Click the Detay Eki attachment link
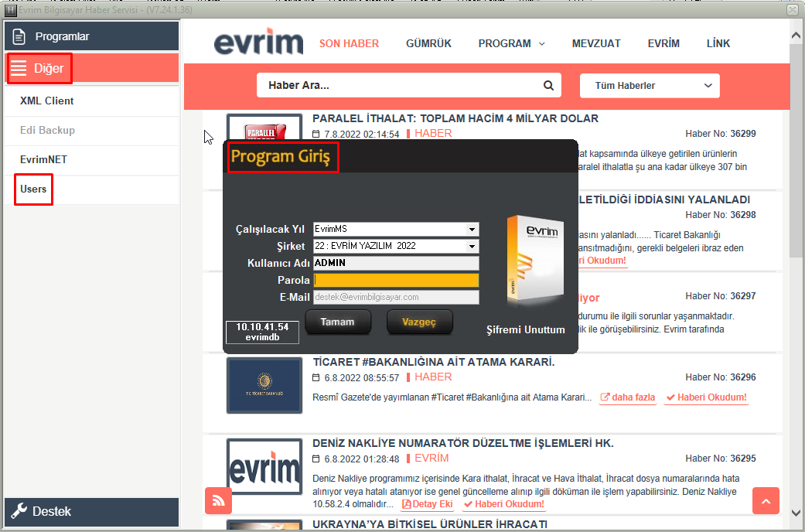 click(x=428, y=504)
